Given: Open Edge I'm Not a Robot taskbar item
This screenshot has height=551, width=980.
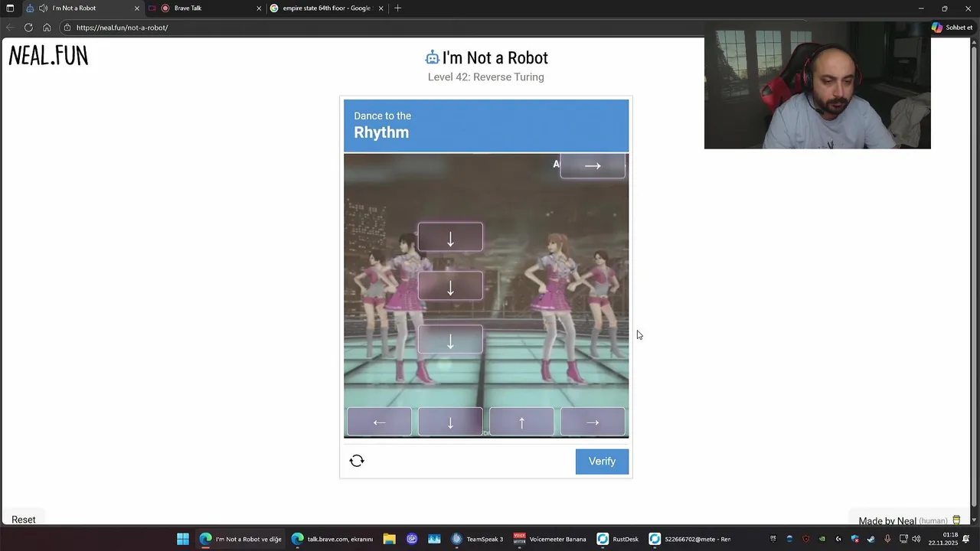Looking at the screenshot, I should coord(240,539).
